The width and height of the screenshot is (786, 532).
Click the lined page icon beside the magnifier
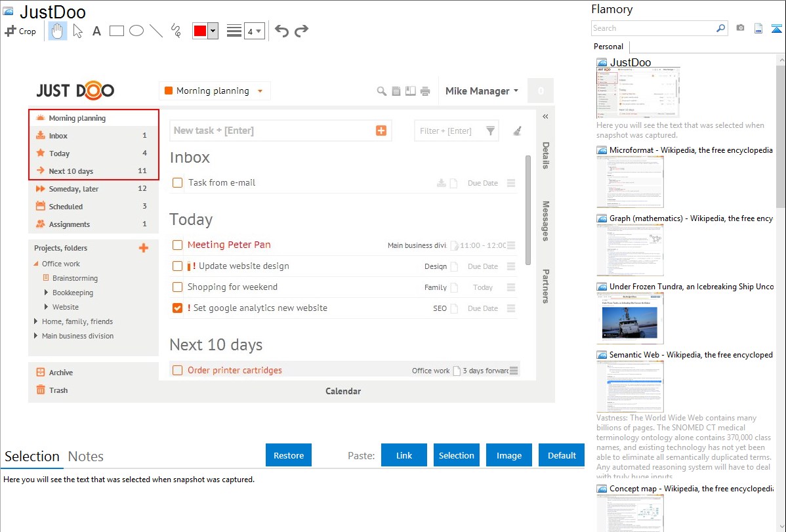(396, 91)
